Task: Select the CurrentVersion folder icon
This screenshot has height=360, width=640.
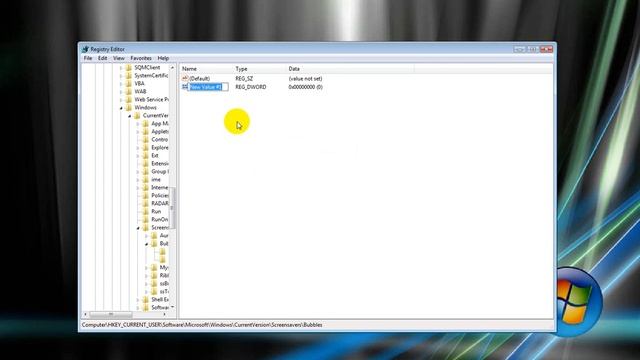Action: pos(137,116)
